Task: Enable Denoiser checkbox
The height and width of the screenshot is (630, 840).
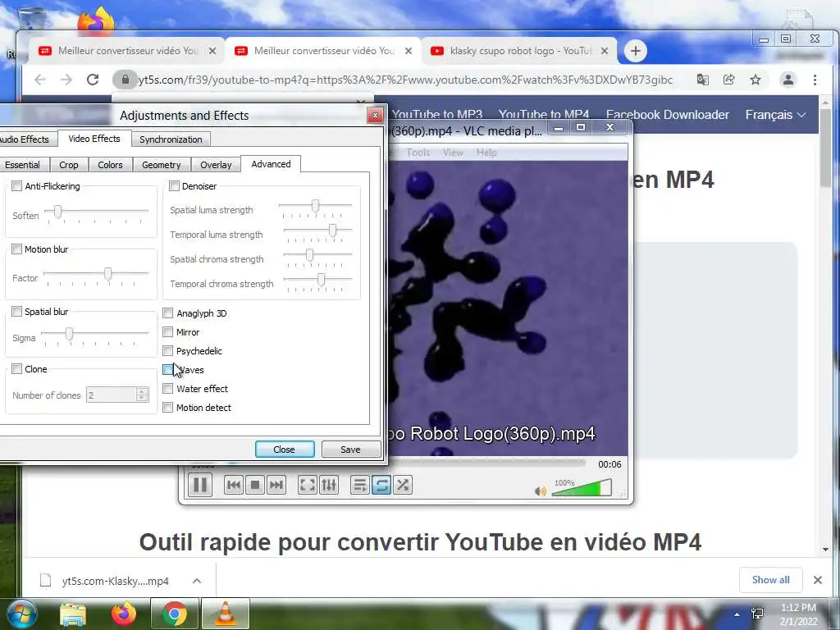Action: coord(174,186)
